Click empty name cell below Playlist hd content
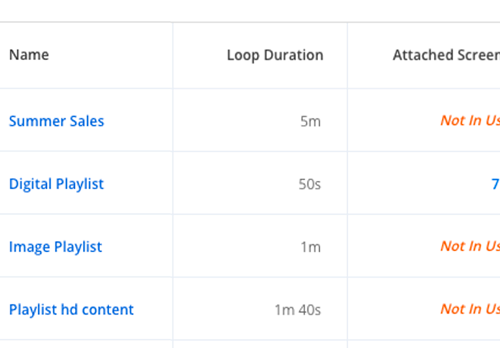 coord(86,344)
